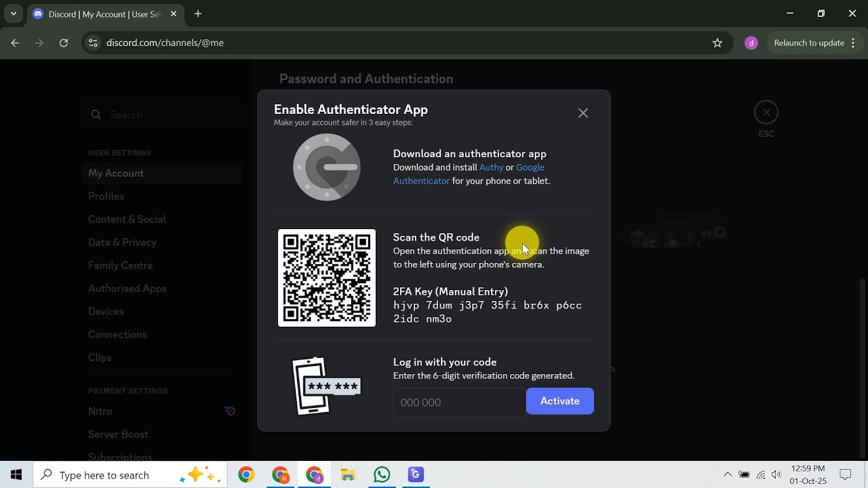Click Relaunch to update

coord(809,43)
